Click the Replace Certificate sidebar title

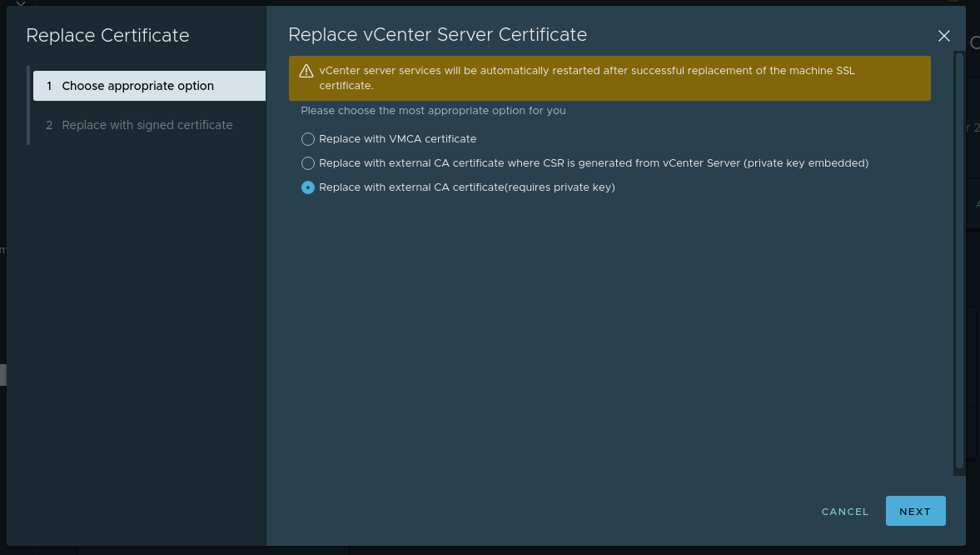pos(107,36)
